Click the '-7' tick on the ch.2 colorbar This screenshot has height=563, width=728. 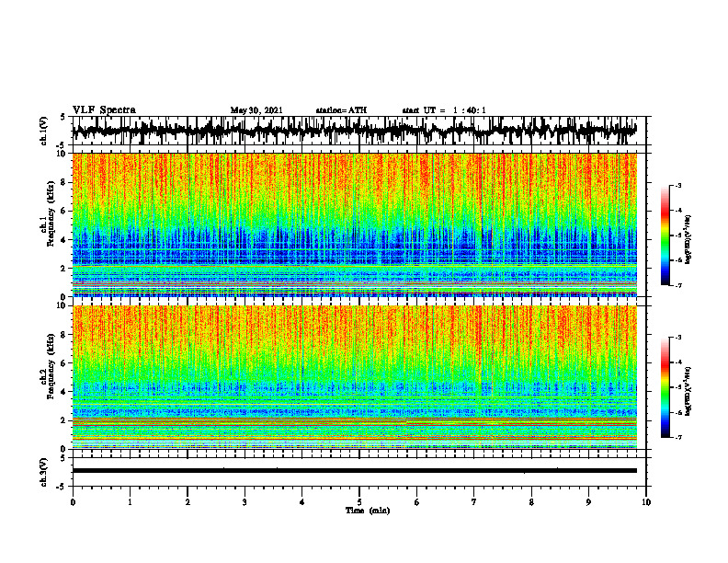point(677,437)
